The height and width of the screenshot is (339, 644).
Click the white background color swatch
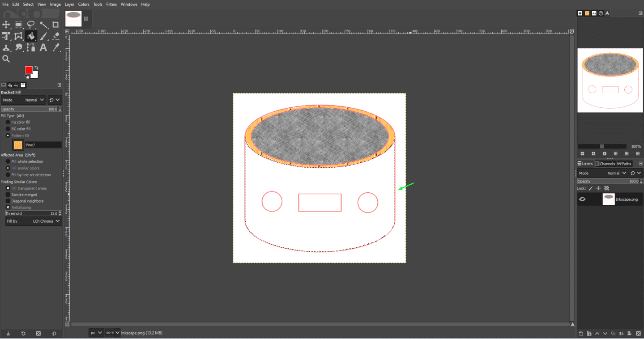35,76
